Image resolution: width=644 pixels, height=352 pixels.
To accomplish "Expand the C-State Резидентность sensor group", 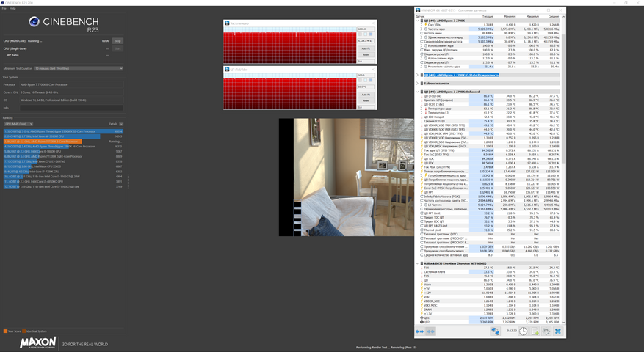I will tap(417, 75).
